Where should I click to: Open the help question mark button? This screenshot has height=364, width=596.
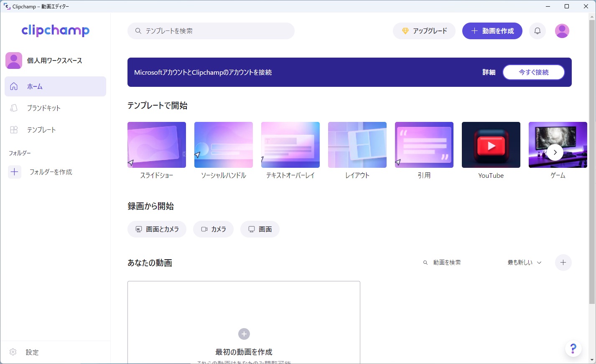[573, 349]
